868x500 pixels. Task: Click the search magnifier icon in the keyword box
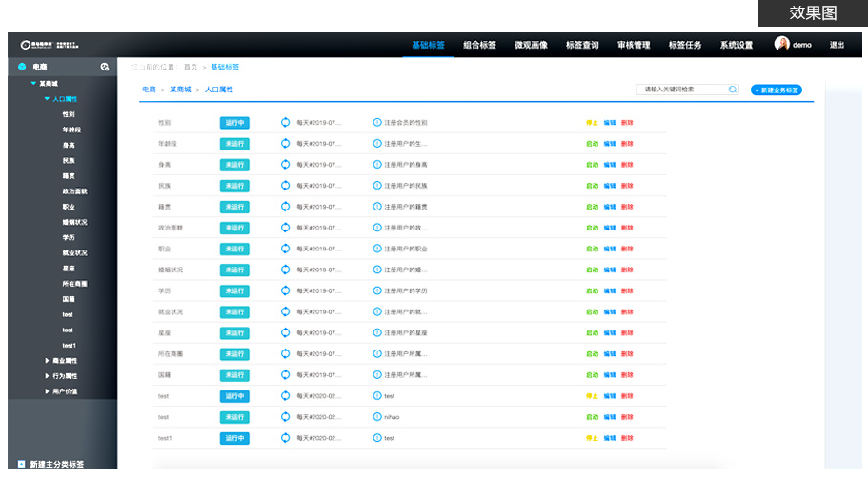click(x=733, y=90)
